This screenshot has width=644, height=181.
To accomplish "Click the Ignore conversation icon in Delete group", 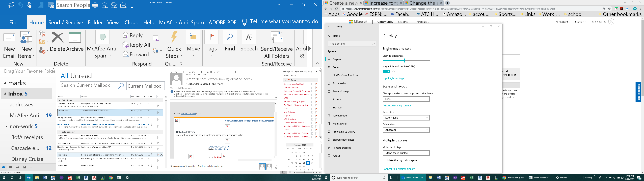I will 42,34.
